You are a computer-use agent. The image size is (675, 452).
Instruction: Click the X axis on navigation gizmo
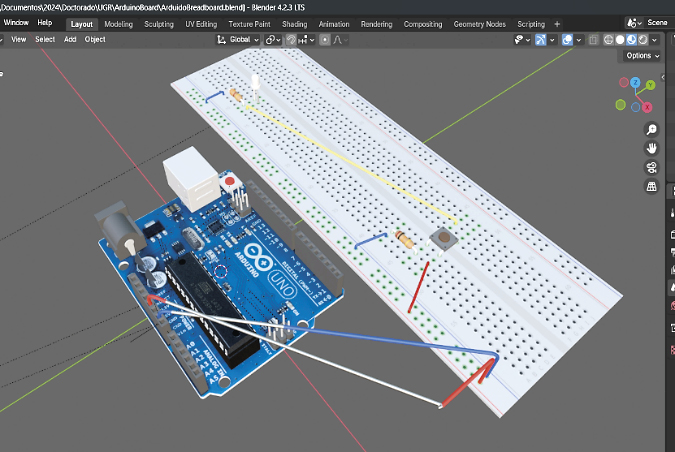[647, 107]
